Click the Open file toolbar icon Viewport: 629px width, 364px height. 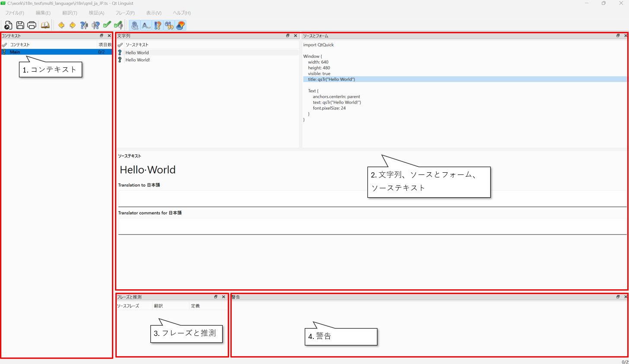pos(8,25)
